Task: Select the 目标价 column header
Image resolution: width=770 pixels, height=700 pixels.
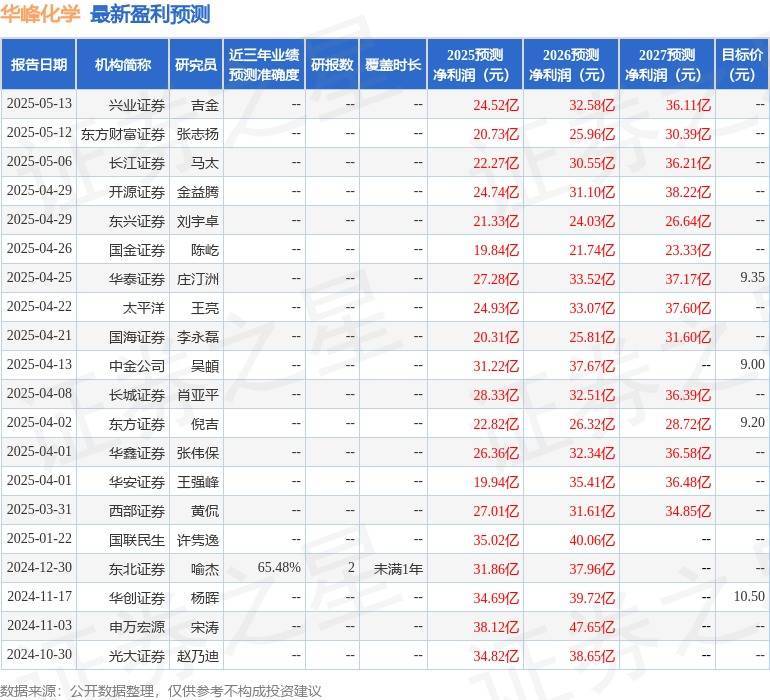Action: pyautogui.click(x=742, y=65)
